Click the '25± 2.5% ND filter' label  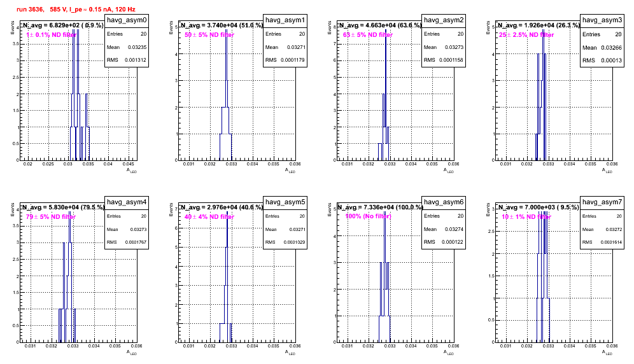pos(526,35)
